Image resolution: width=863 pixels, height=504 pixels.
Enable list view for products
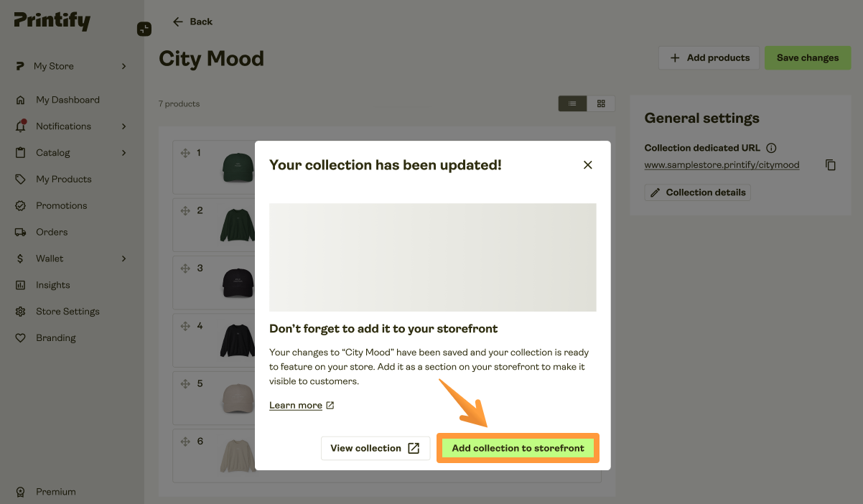pyautogui.click(x=572, y=103)
